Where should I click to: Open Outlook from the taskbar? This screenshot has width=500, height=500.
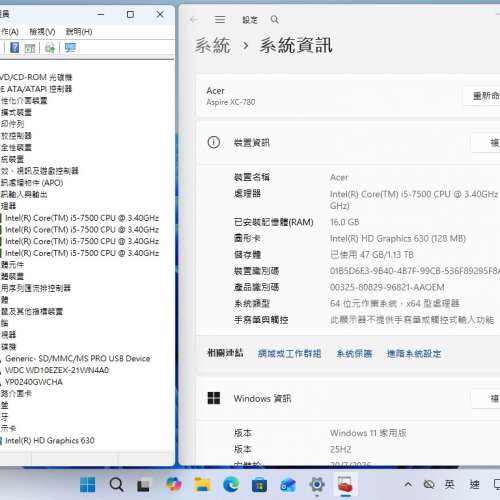click(288, 485)
